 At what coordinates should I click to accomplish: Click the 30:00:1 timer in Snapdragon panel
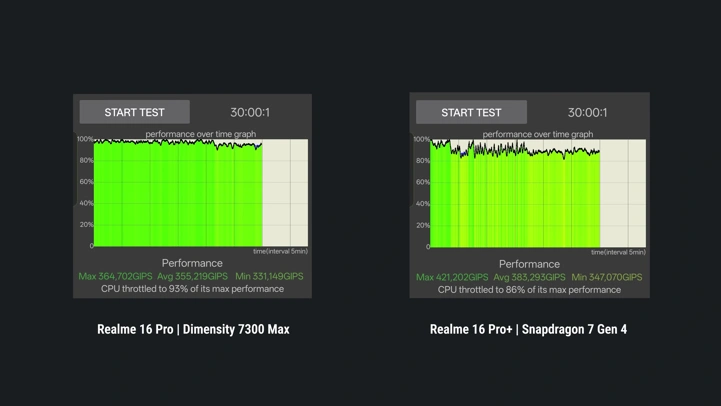tap(587, 113)
